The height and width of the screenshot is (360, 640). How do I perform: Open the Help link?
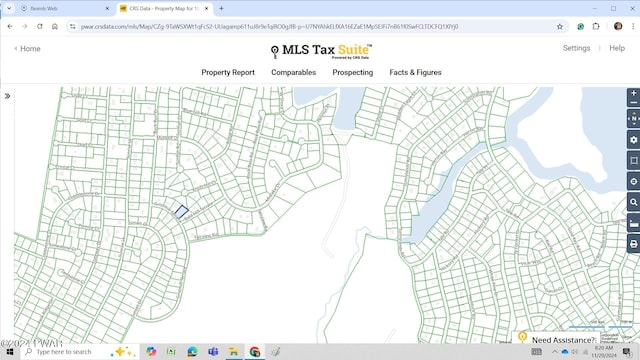[617, 48]
